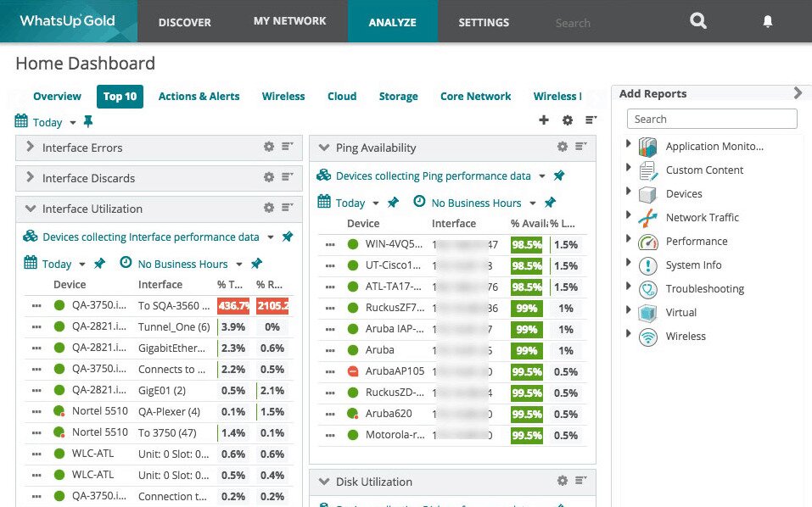This screenshot has width=812, height=507.
Task: Expand the Interface Errors panel
Action: pyautogui.click(x=31, y=148)
